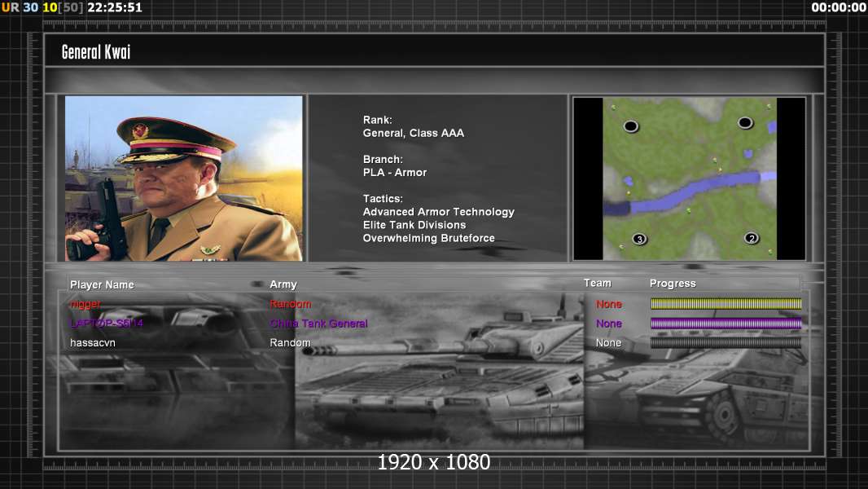Click the blue "30" overlay counter
The height and width of the screenshot is (489, 868).
[x=30, y=7]
